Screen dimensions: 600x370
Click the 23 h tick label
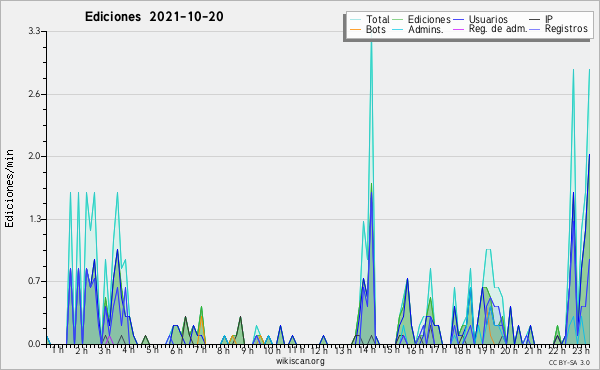[x=581, y=350]
